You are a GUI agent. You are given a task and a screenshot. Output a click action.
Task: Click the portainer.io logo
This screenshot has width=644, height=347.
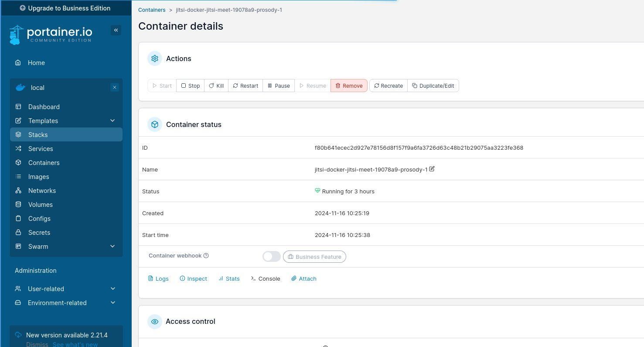(51, 34)
